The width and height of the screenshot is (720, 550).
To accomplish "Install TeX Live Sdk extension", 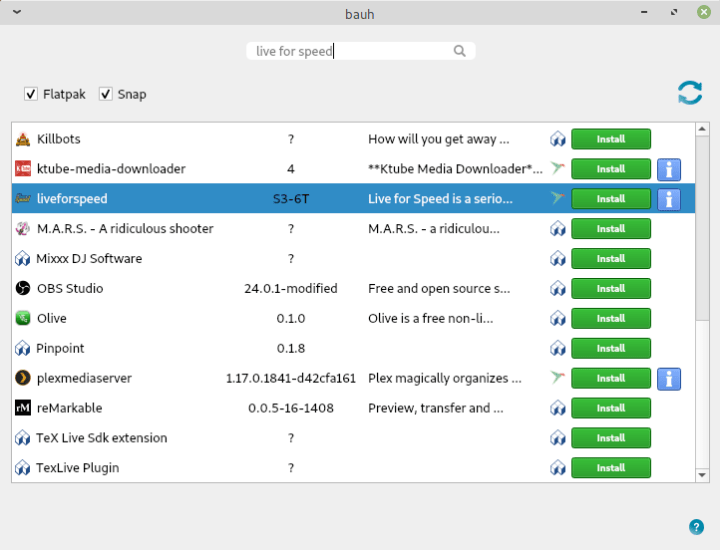I will point(611,438).
